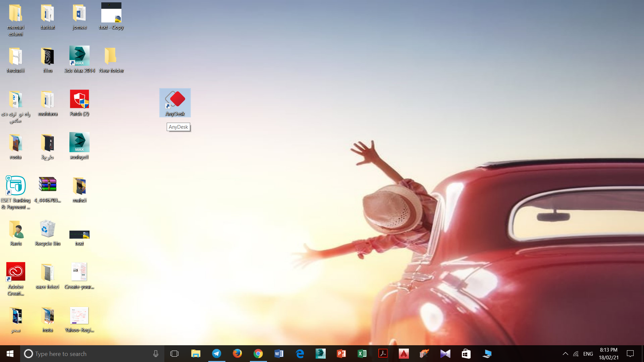Select the Photoshop file on the desktop
This screenshot has width=644, height=362.
(x=15, y=319)
